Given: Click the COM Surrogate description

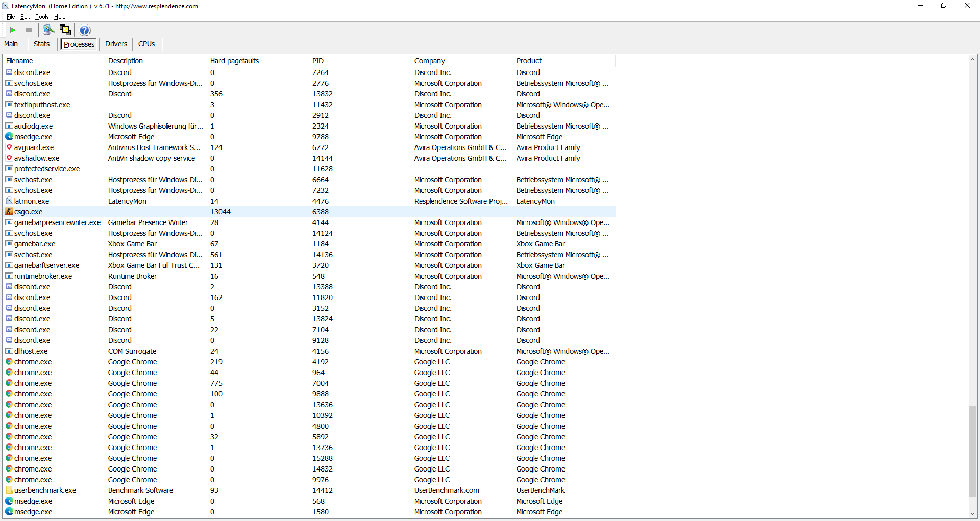Looking at the screenshot, I should [x=132, y=351].
